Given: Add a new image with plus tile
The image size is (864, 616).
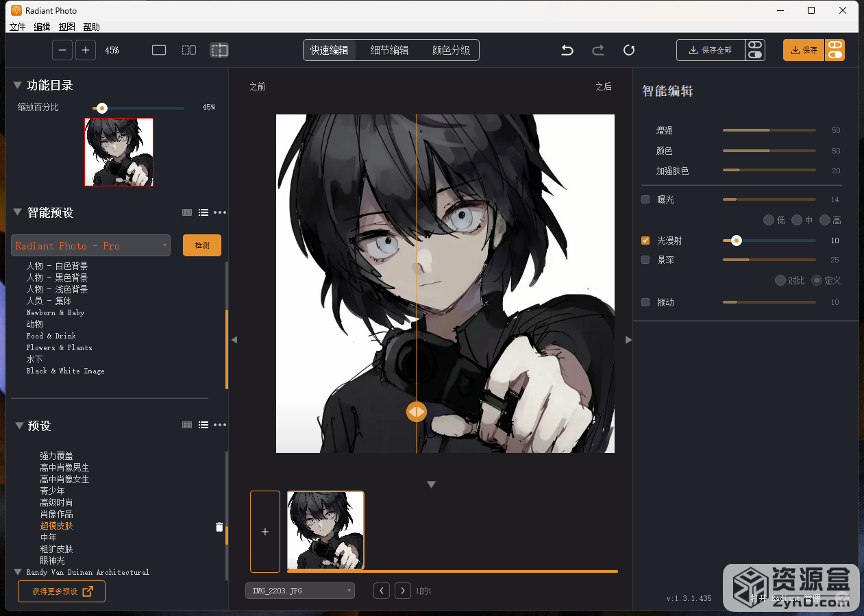Looking at the screenshot, I should point(265,532).
